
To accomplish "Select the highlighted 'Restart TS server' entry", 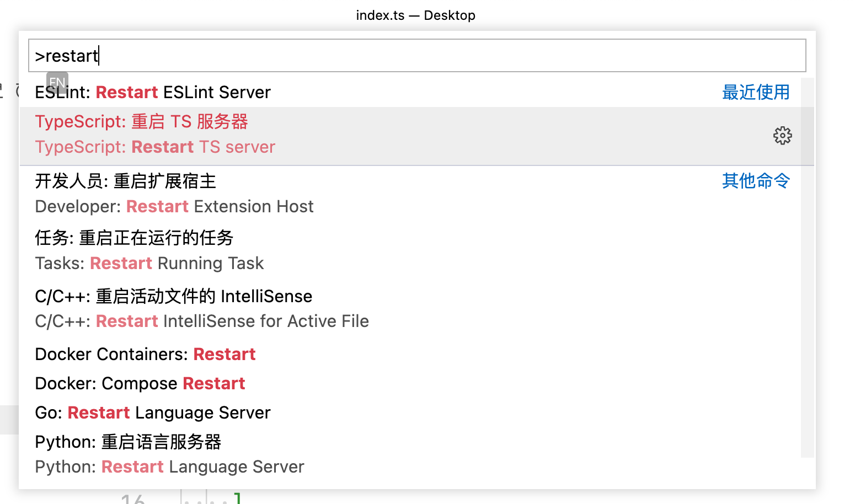I will coord(155,147).
